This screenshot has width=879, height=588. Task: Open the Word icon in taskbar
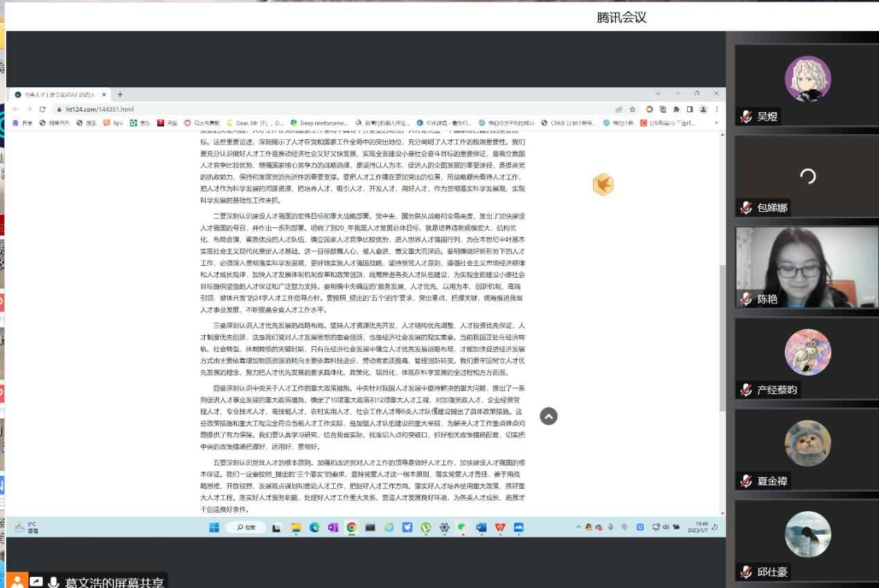coord(481,528)
